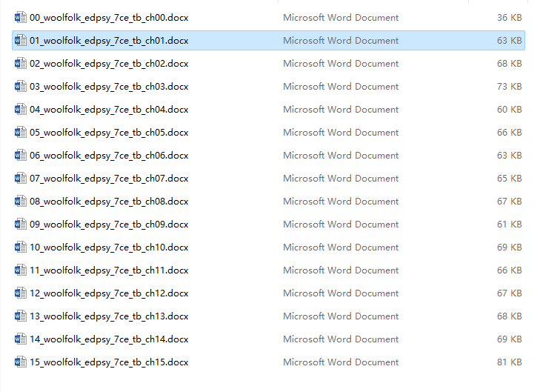Click the size value of ch02 file
The image size is (560, 392).
[510, 63]
